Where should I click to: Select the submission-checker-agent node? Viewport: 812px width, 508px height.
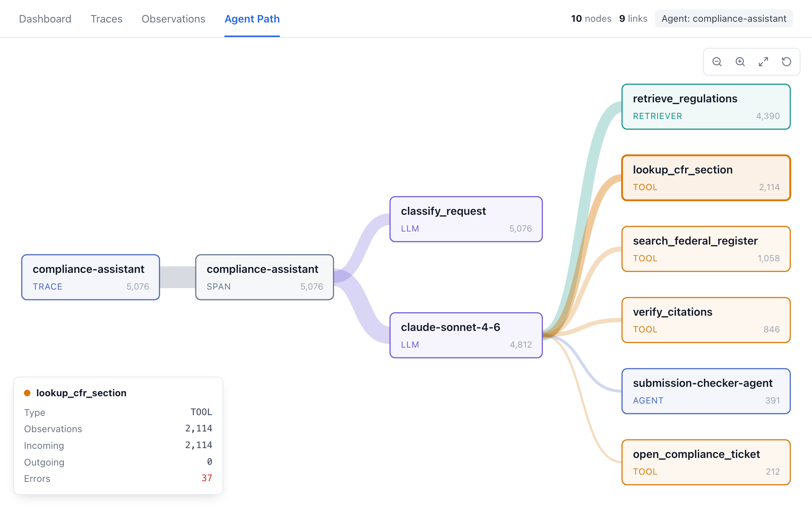(x=706, y=391)
